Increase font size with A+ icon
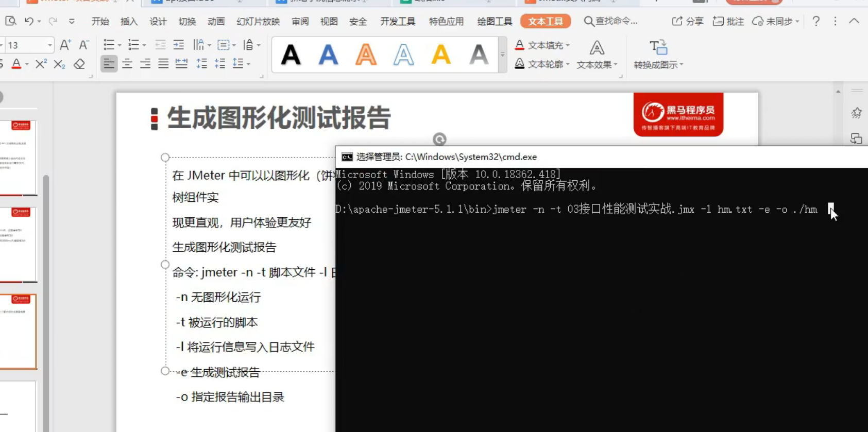The image size is (868, 432). coord(65,45)
